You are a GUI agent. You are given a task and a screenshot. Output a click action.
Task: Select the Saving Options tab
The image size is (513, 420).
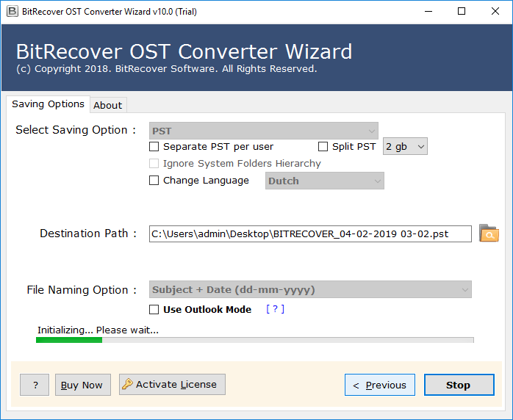pyautogui.click(x=48, y=104)
